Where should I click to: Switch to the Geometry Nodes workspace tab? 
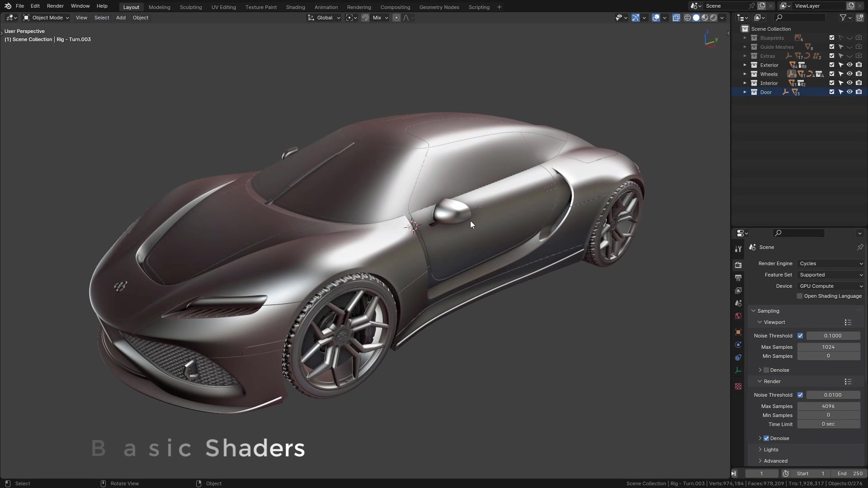pyautogui.click(x=439, y=7)
